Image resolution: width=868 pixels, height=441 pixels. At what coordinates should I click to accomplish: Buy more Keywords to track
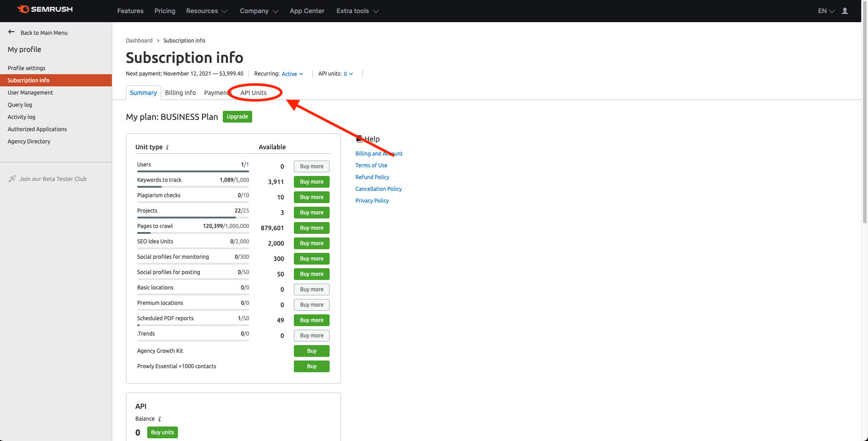[x=312, y=182]
